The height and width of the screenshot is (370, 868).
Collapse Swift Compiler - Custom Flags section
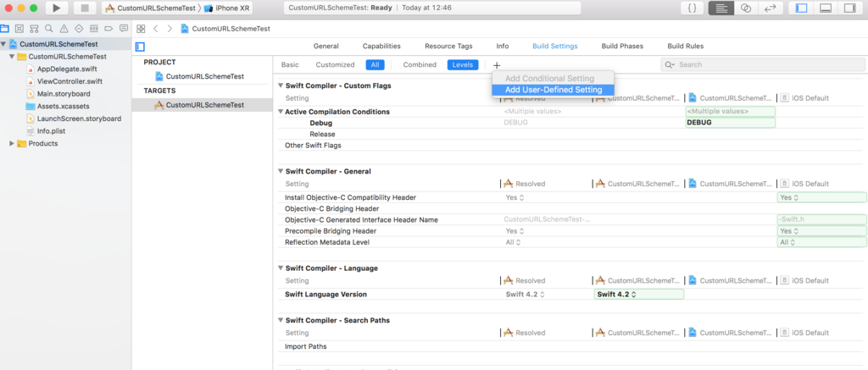[280, 86]
